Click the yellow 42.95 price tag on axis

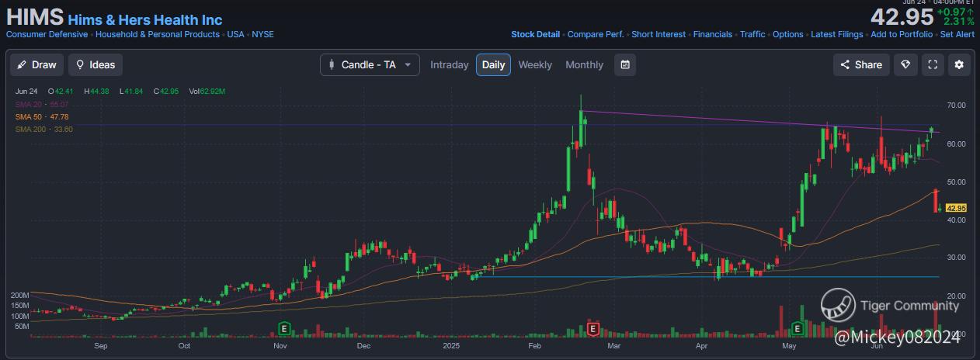pyautogui.click(x=957, y=208)
